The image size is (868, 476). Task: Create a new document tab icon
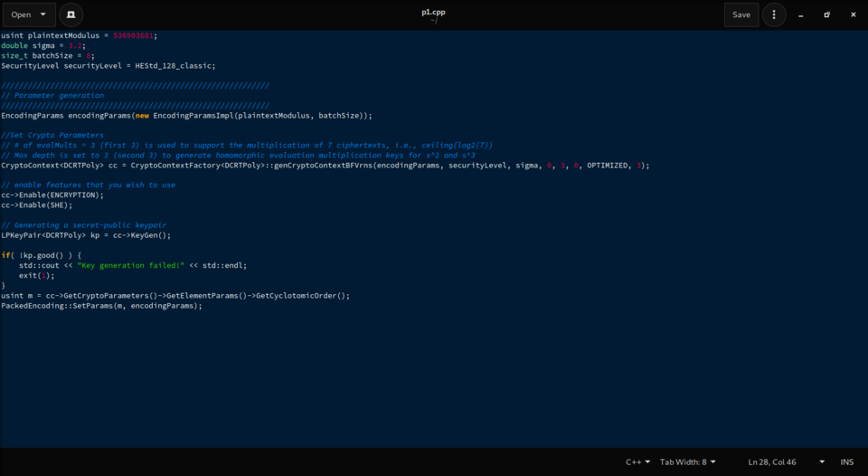(x=71, y=15)
